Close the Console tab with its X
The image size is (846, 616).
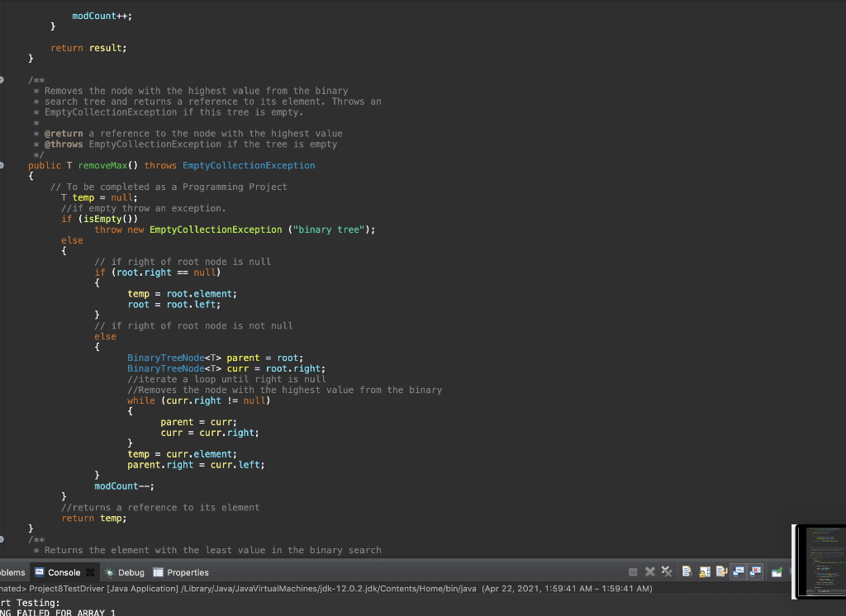(90, 572)
